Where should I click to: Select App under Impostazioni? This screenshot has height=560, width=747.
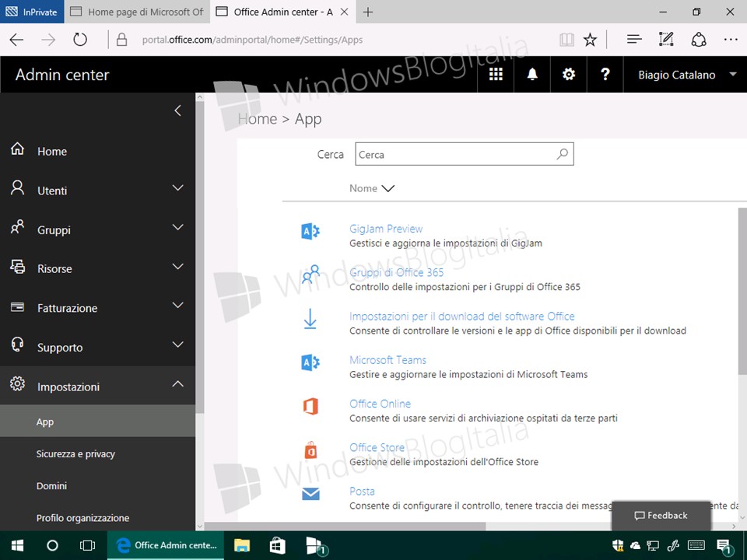[x=98, y=422]
